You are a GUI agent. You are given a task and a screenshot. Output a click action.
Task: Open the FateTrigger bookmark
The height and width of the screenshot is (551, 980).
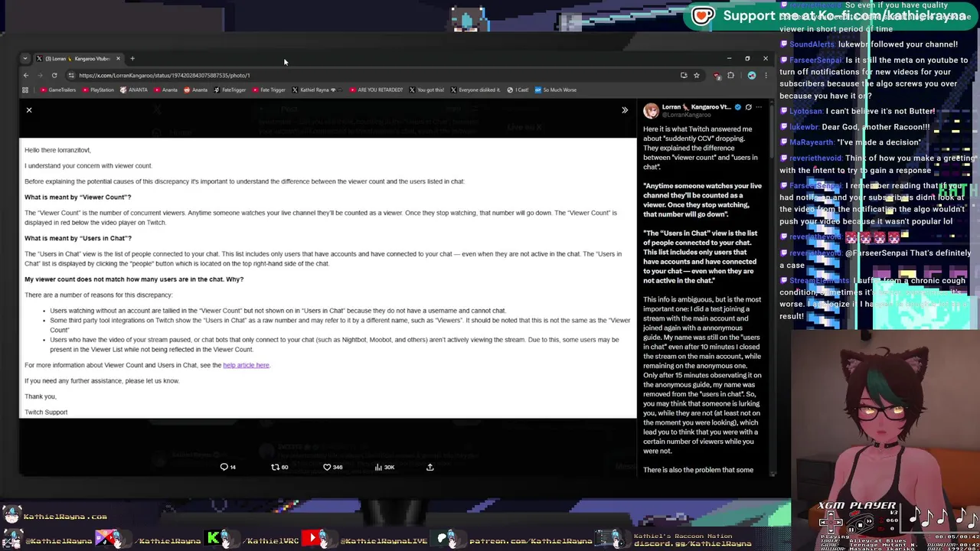[x=230, y=90]
